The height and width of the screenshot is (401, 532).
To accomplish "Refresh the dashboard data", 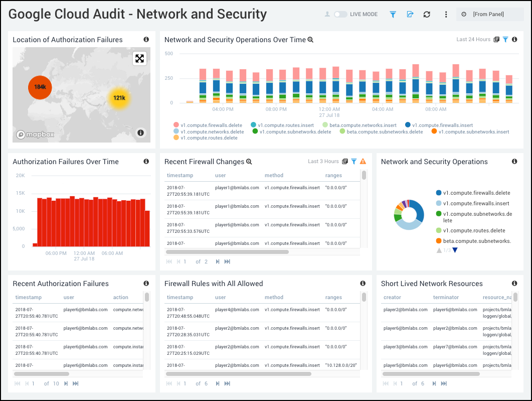I will [427, 14].
